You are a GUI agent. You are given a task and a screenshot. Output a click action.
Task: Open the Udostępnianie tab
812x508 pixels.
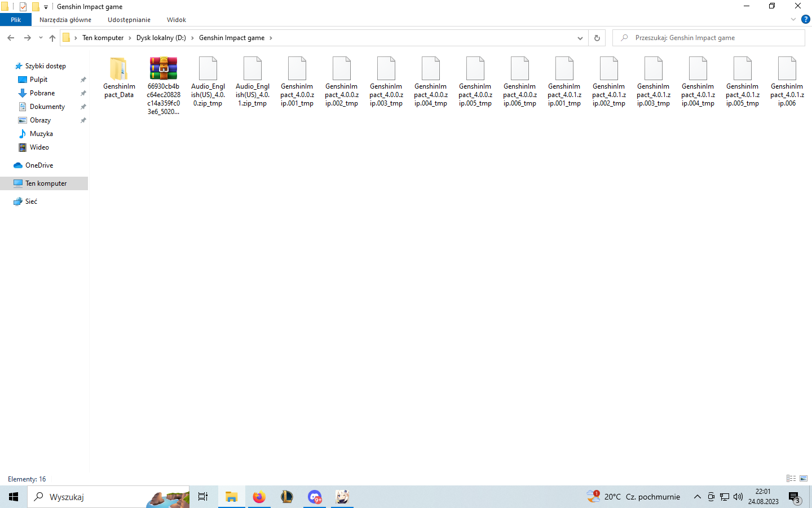pos(129,20)
